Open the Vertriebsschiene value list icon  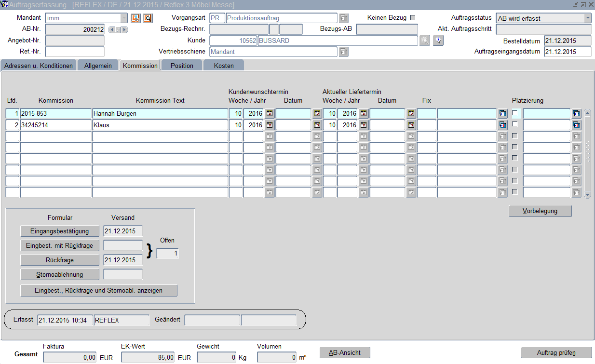343,52
